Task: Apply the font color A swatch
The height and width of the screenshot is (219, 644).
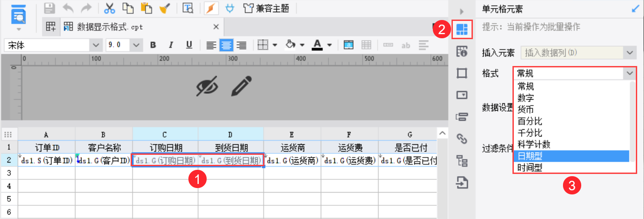Action: (317, 45)
